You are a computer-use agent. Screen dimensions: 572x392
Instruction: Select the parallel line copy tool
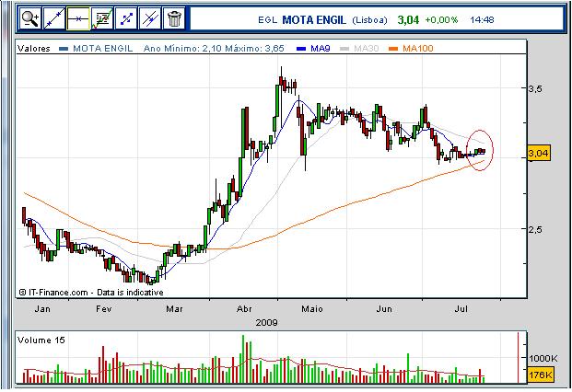point(150,18)
